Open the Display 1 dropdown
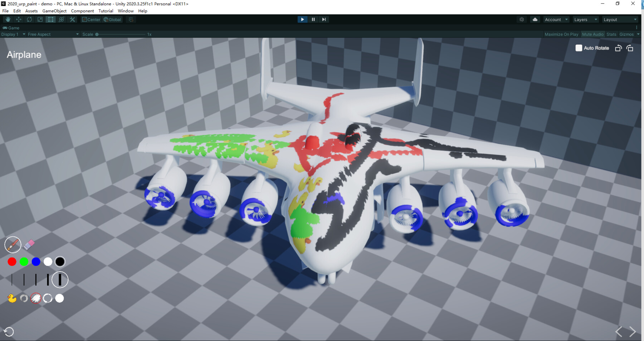The width and height of the screenshot is (644, 341). [x=11, y=34]
